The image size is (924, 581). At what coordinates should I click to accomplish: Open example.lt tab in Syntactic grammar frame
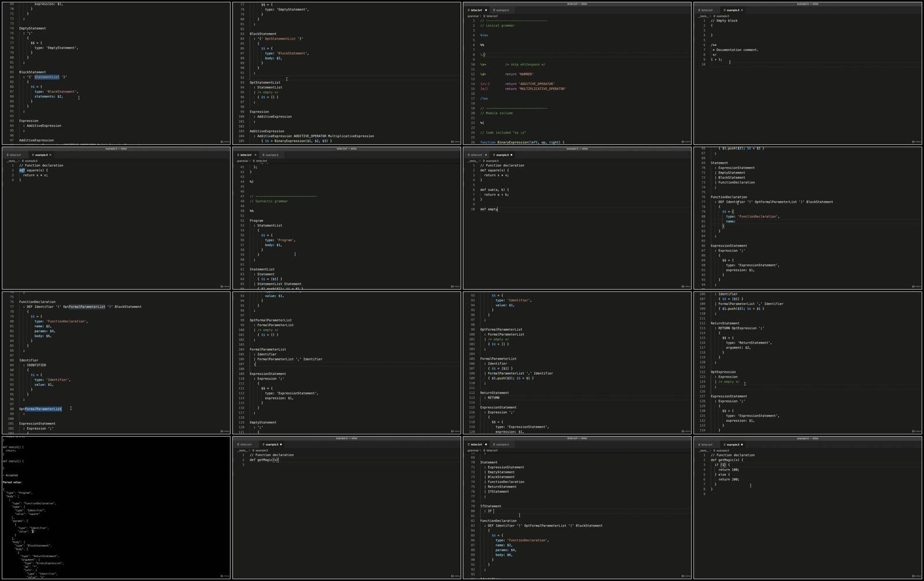[x=271, y=155]
